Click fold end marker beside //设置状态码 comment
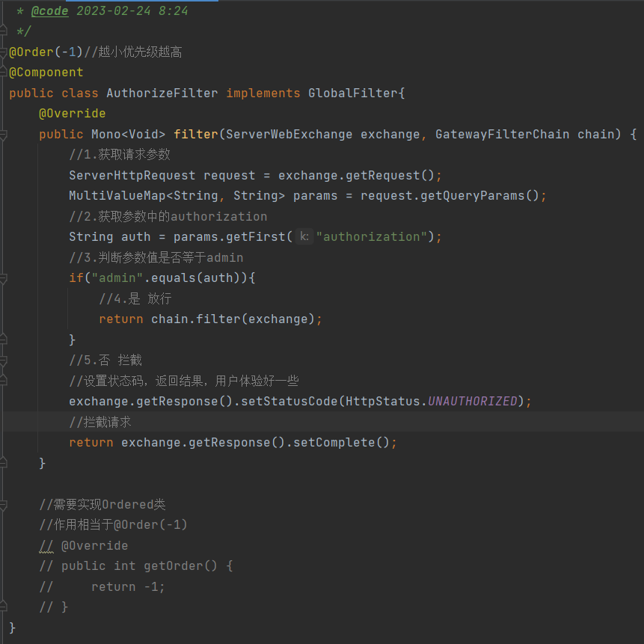This screenshot has height=644, width=644. point(3,381)
